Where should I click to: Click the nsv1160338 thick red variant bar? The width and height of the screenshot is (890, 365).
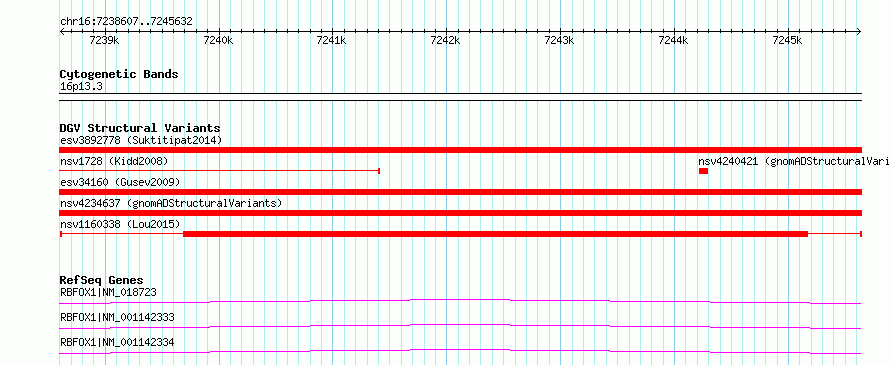pyautogui.click(x=495, y=234)
